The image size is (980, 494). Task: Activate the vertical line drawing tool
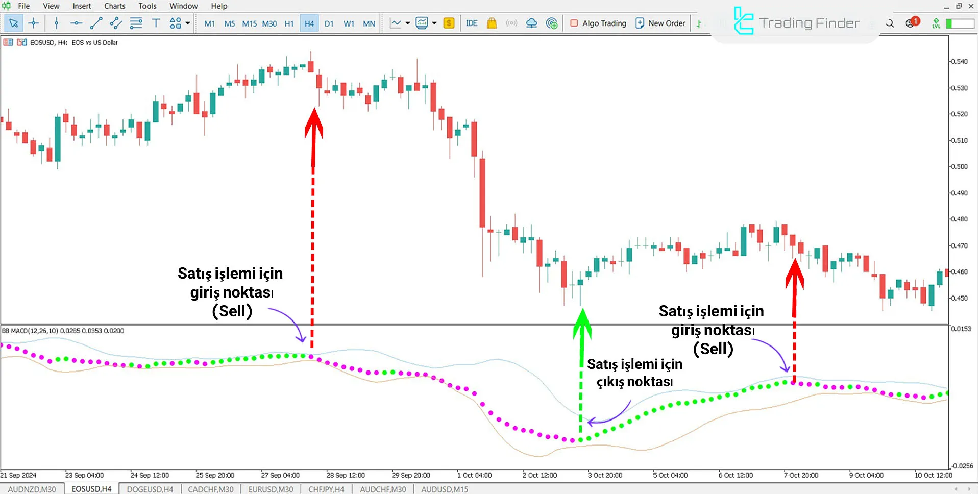56,23
